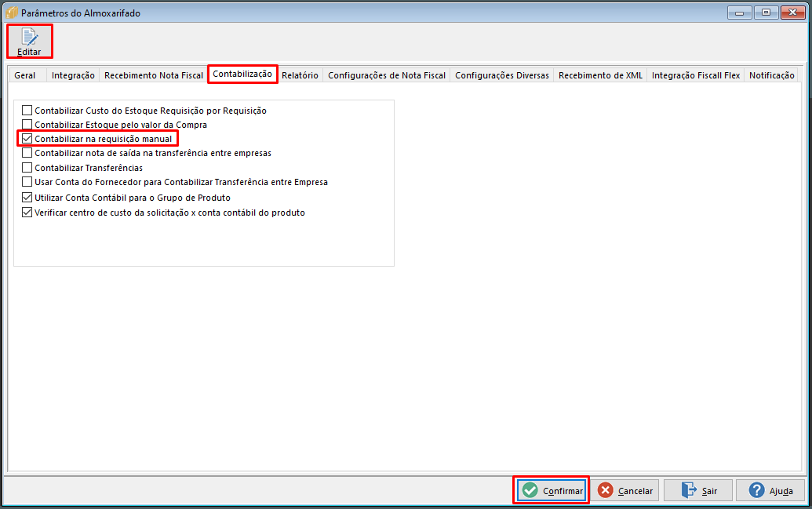Screen dimensions: 812x509
Task: Go to Configurações Diversas tab
Action: [502, 75]
